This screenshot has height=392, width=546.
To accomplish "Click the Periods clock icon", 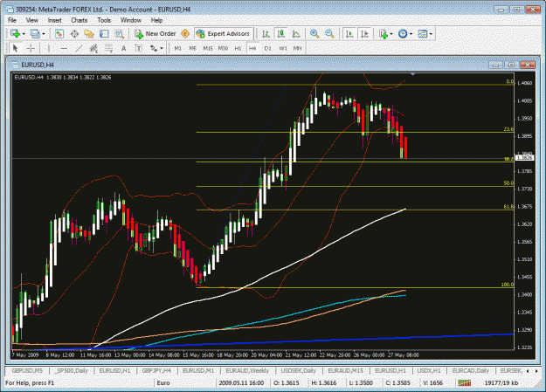I will 403,34.
